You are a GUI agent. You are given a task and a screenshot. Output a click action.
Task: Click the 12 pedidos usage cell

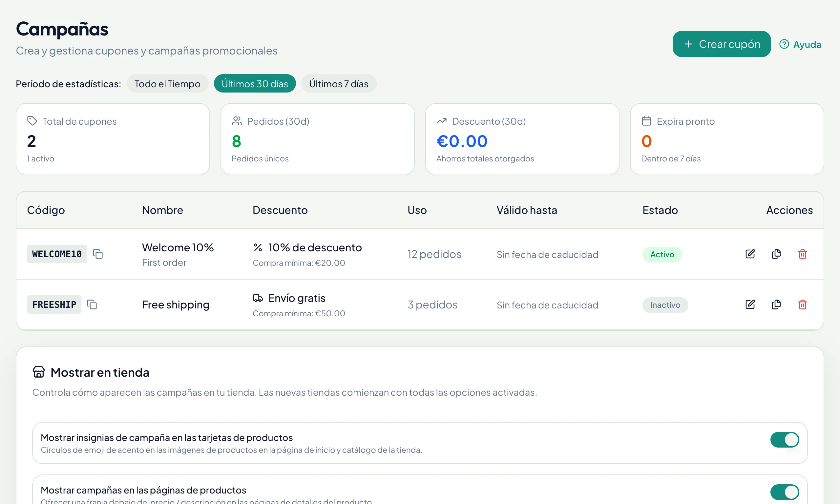(434, 254)
